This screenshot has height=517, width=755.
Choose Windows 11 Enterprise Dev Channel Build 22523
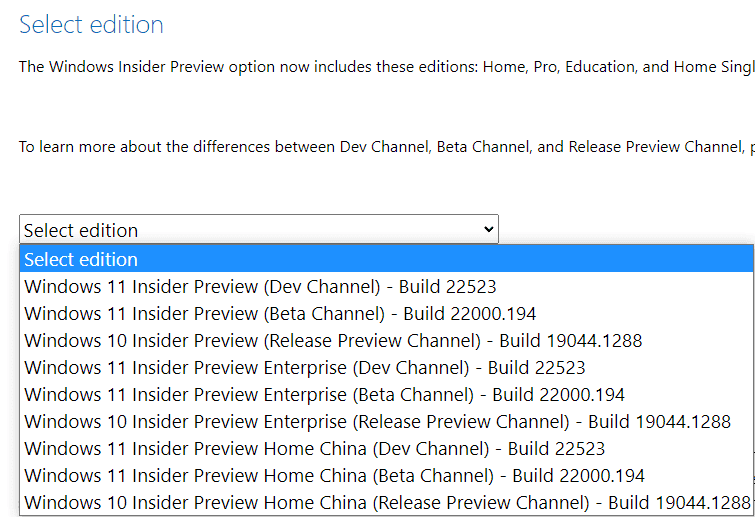[x=387, y=367]
